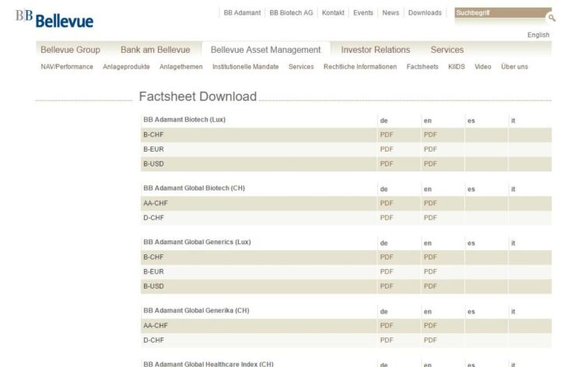Open Über uns submenu item
This screenshot has height=367, width=588.
coord(514,67)
